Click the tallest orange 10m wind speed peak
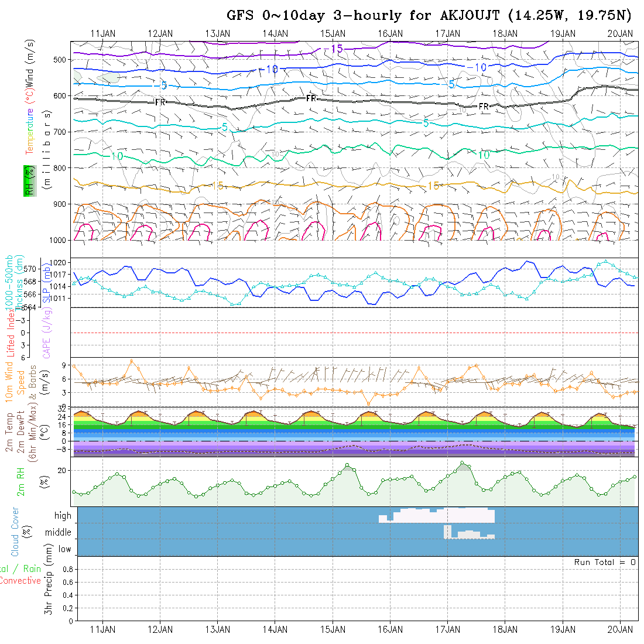This screenshot has height=644, width=644. tap(132, 361)
